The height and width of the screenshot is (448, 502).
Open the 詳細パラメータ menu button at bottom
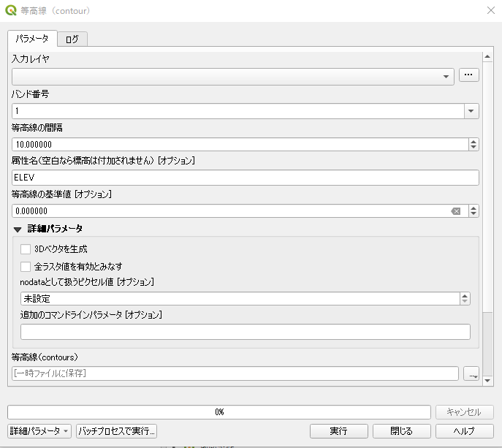39,431
